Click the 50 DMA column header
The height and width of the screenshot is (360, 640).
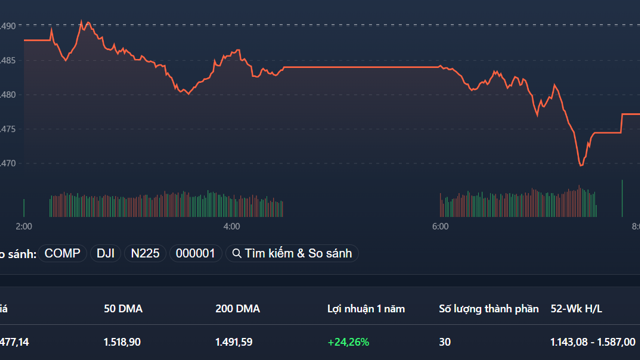pos(123,309)
